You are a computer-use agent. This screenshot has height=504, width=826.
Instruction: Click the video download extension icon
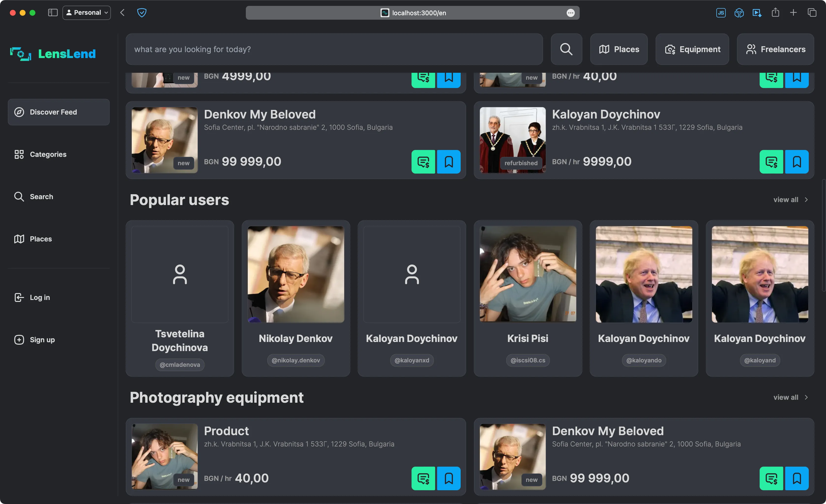pyautogui.click(x=757, y=13)
